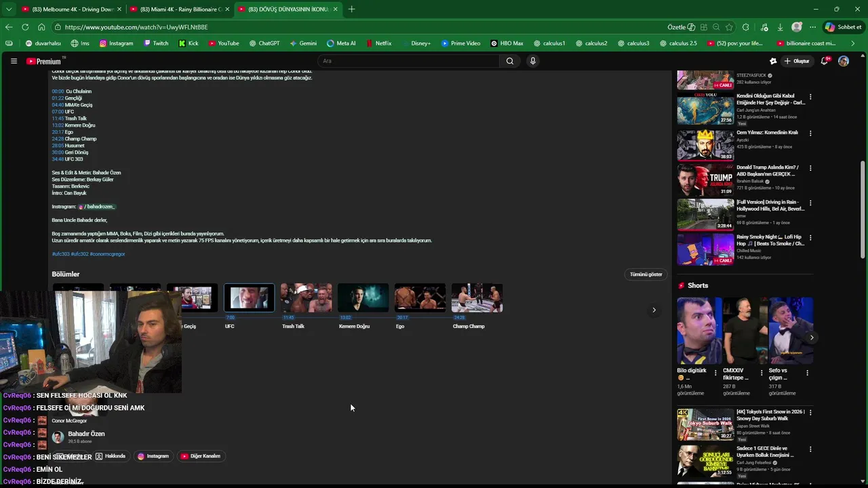Open the Kick bookmark
Image resolution: width=868 pixels, height=488 pixels.
click(x=189, y=43)
